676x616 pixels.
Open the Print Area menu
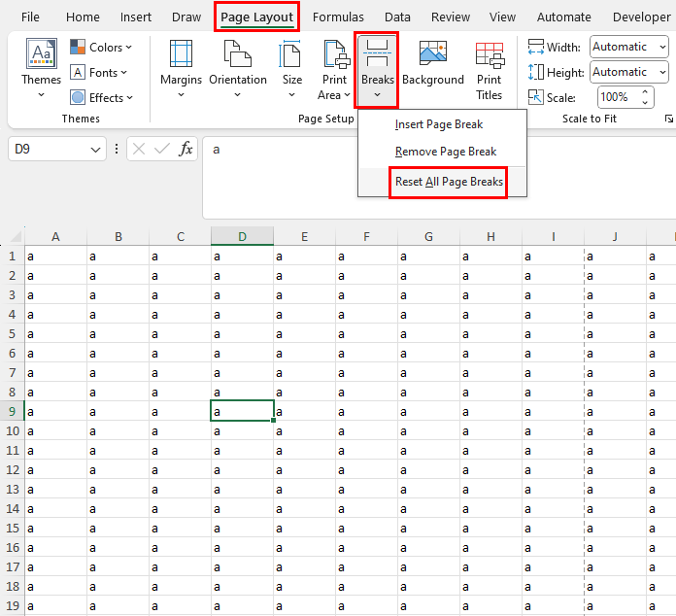(334, 70)
